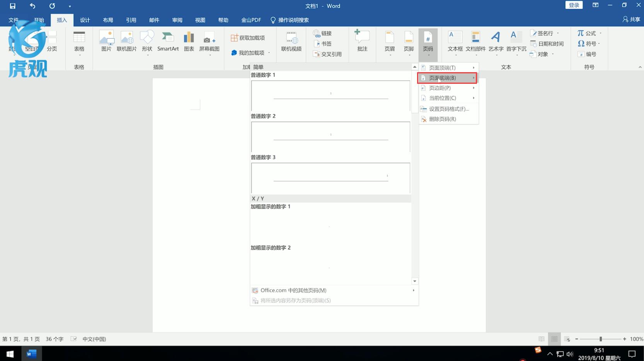Add 首字下沉 drop cap
Viewport: 644px width, 361px height.
click(x=516, y=43)
